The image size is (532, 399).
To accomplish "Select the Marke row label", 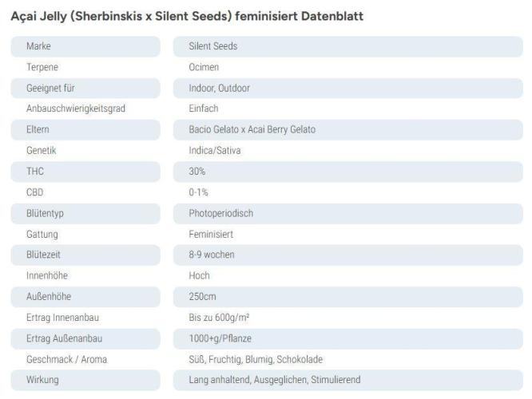I will 38,46.
